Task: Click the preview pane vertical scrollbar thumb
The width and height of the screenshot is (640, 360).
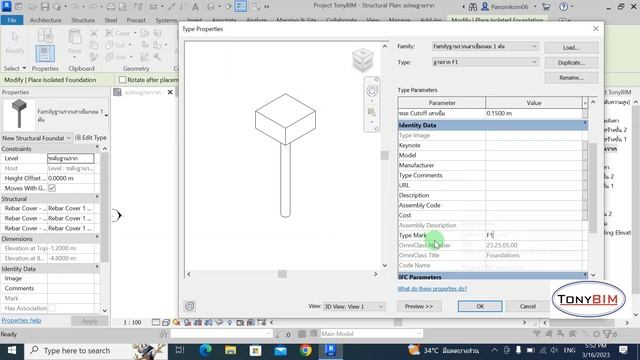Action: tap(384, 155)
